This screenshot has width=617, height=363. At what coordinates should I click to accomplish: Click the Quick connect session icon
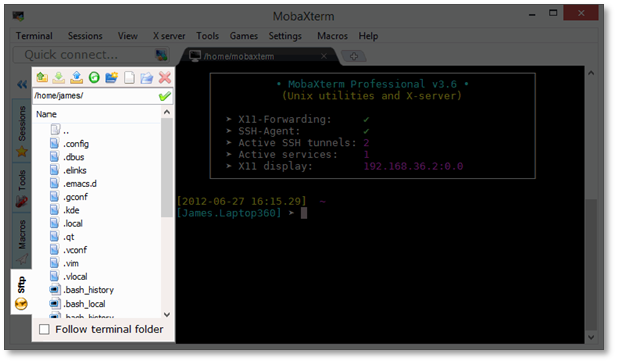point(161,55)
